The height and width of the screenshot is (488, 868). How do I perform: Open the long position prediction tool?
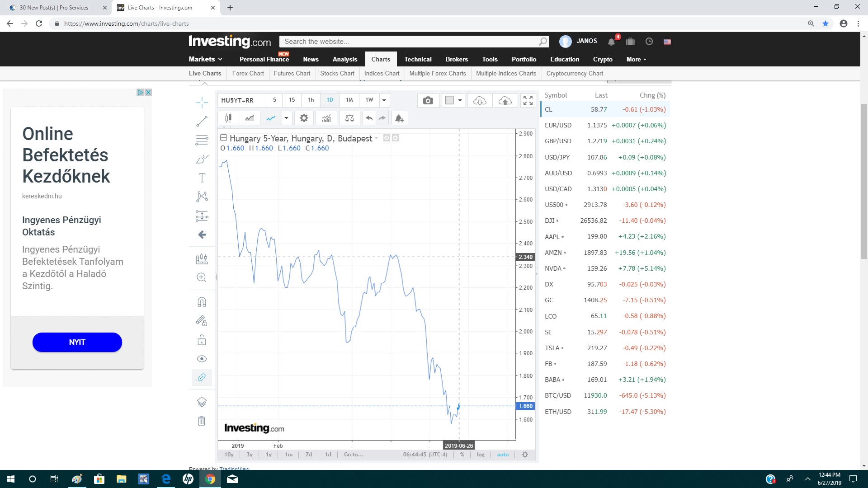(202, 216)
